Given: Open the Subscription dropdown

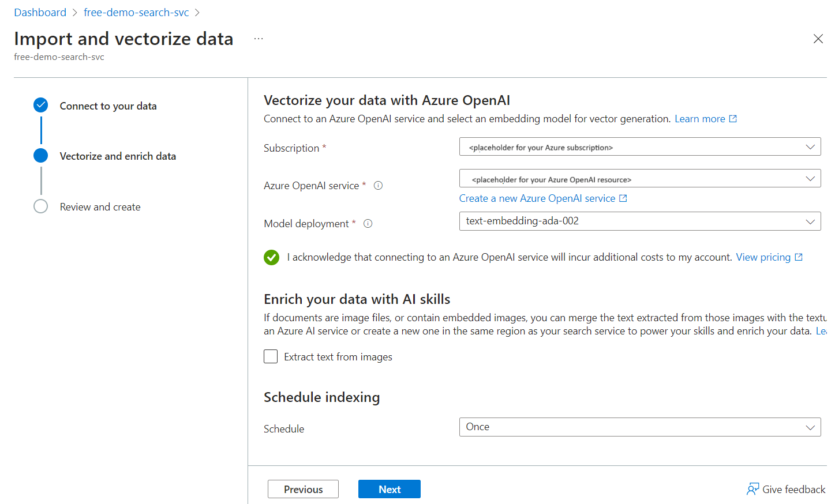Looking at the screenshot, I should coord(639,147).
